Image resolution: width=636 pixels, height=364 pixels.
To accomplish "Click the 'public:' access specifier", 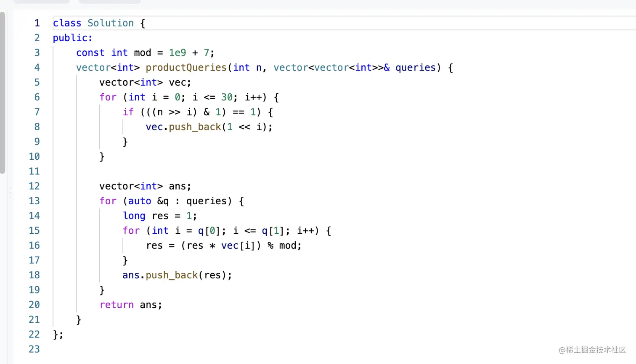I will click(x=73, y=38).
